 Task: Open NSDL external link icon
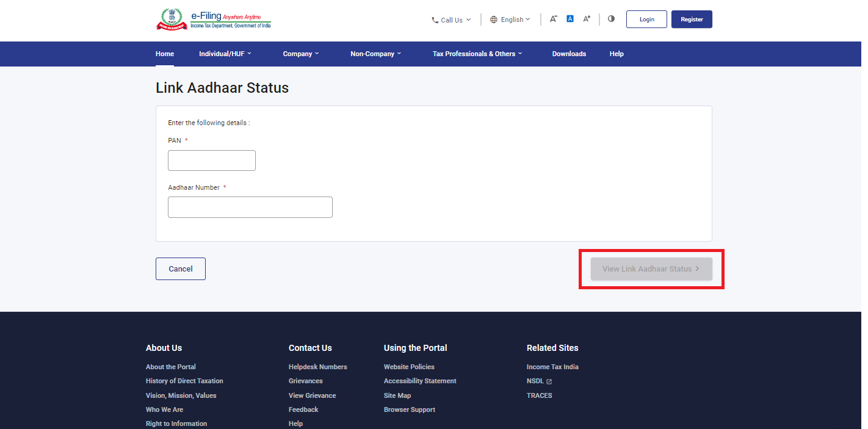549,381
